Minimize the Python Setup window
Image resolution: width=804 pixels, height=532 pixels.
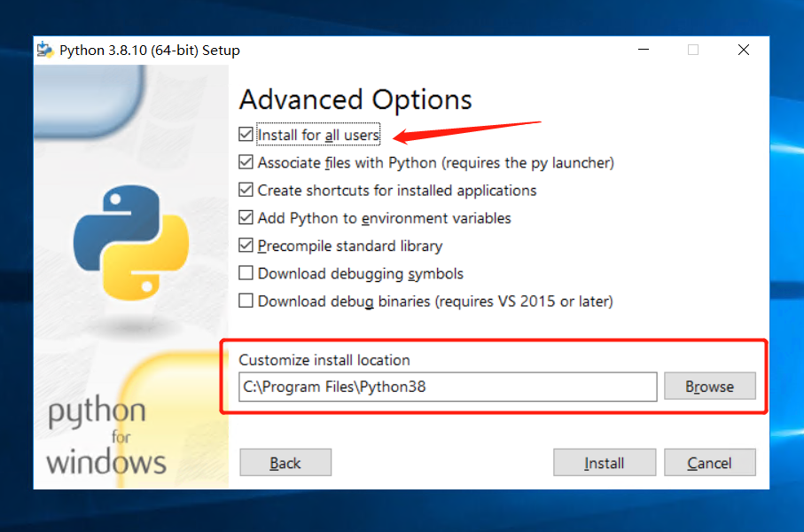(644, 50)
